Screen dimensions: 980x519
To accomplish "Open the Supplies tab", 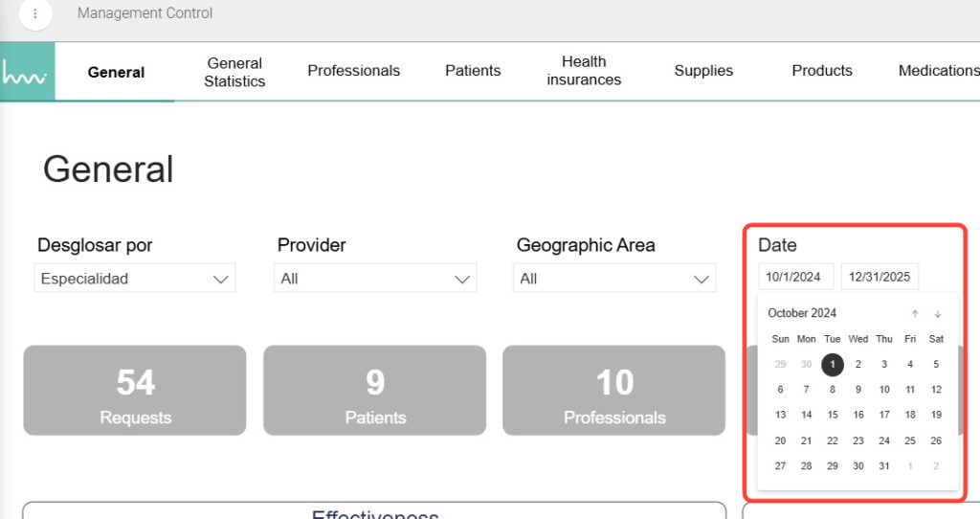I will tap(703, 71).
